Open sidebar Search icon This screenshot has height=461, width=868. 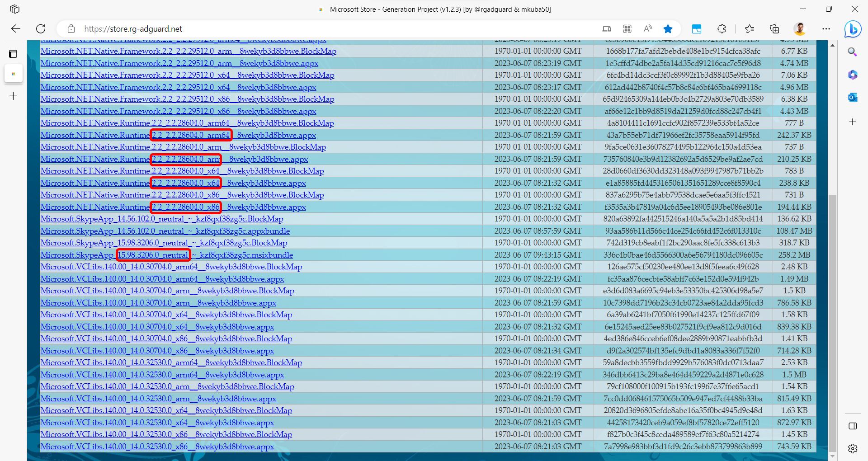[x=853, y=52]
